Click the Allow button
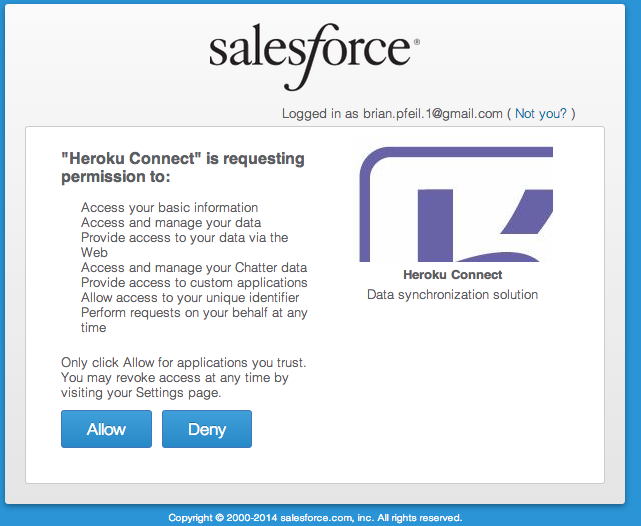Viewport: 641px width, 526px height. click(106, 429)
